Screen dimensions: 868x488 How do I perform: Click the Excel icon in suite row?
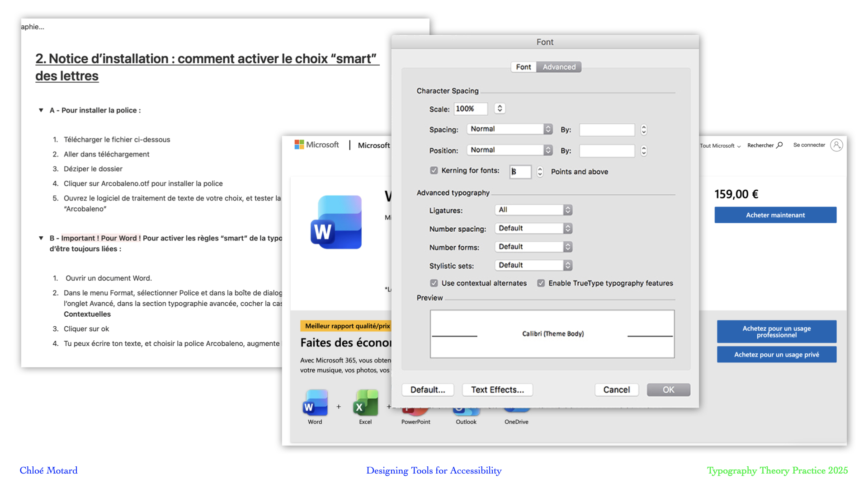[365, 403]
